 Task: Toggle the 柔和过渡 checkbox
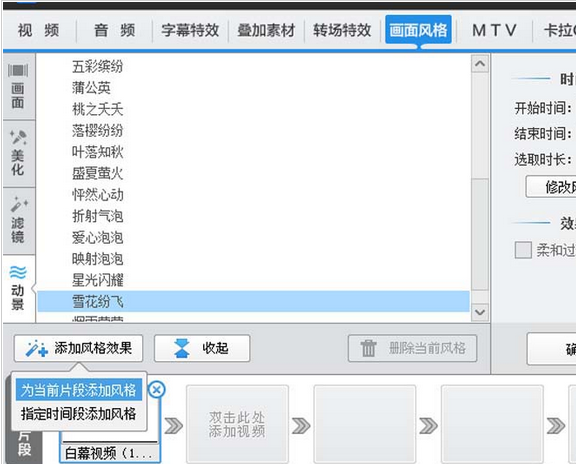tap(523, 250)
